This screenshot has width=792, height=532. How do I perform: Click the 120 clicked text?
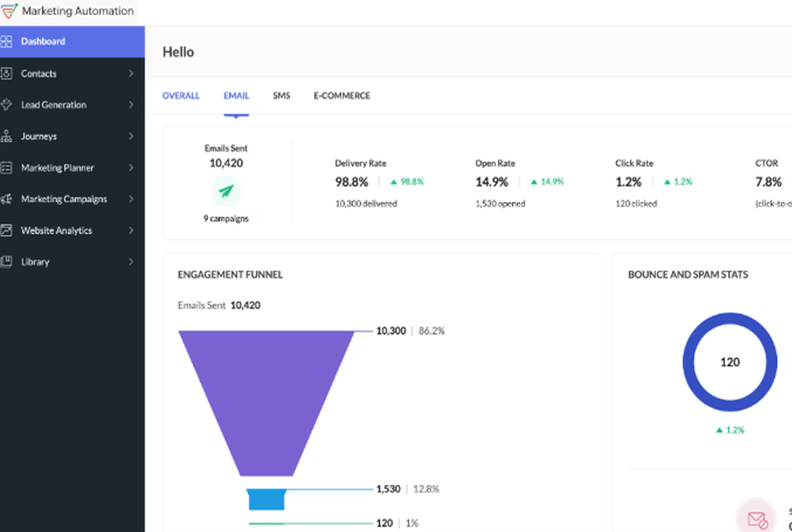(636, 203)
